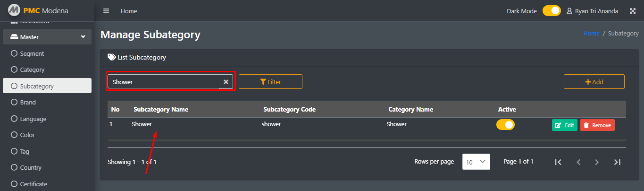Click the fullscreen expand icon

click(633, 11)
